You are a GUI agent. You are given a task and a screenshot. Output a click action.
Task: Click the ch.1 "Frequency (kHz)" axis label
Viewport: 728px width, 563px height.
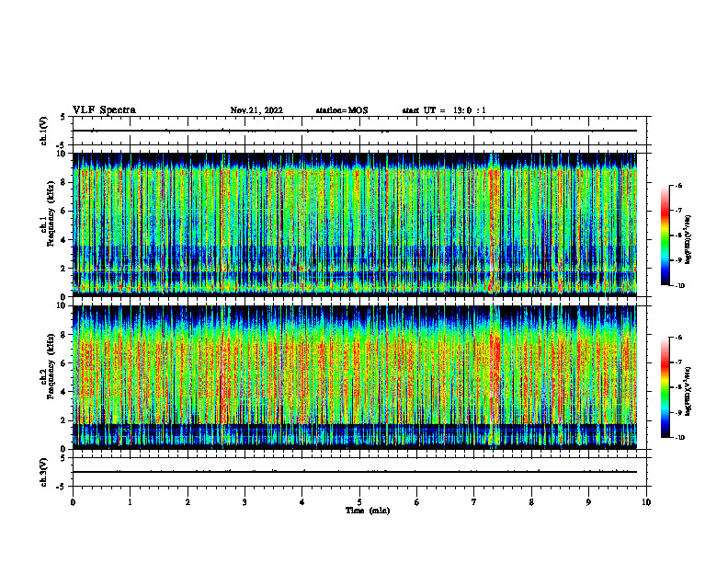[x=50, y=215]
